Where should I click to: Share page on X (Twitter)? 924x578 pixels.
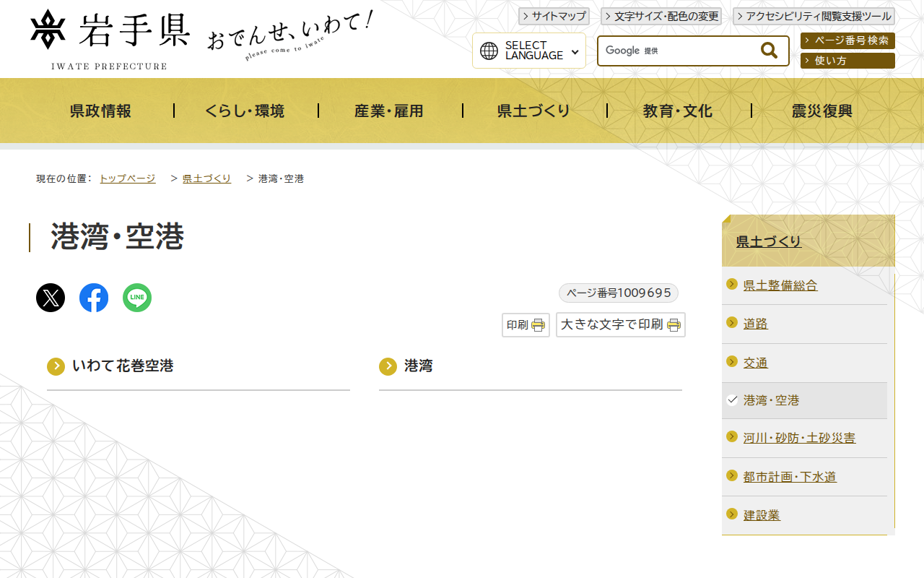(51, 298)
